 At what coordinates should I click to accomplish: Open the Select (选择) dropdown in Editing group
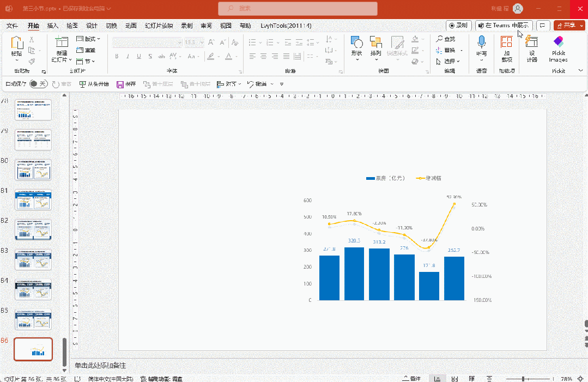coord(448,62)
